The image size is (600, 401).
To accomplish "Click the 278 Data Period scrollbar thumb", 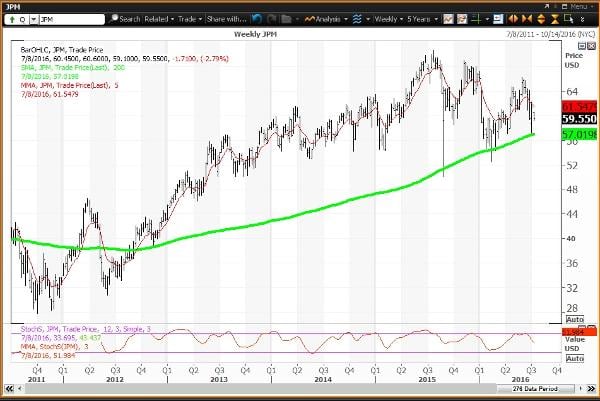I will (x=535, y=389).
